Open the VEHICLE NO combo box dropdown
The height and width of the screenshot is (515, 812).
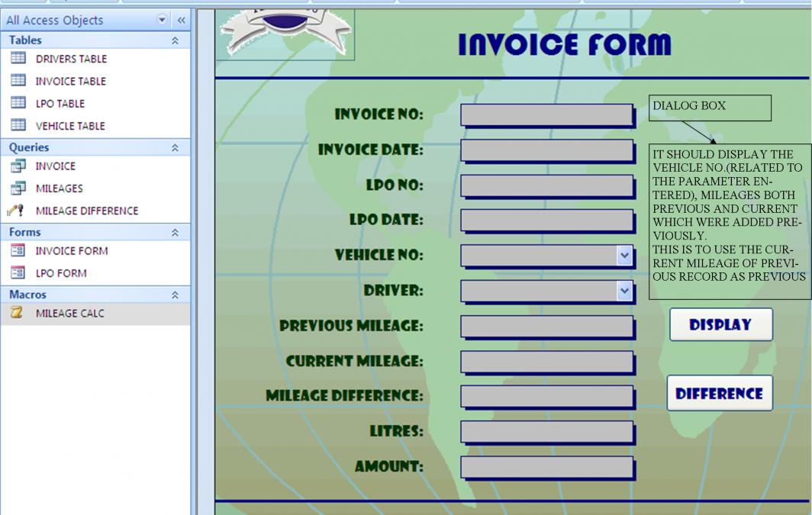[624, 255]
